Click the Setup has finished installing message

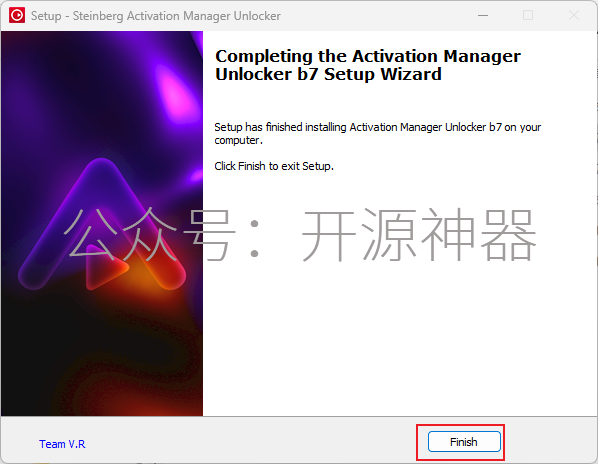click(x=378, y=133)
